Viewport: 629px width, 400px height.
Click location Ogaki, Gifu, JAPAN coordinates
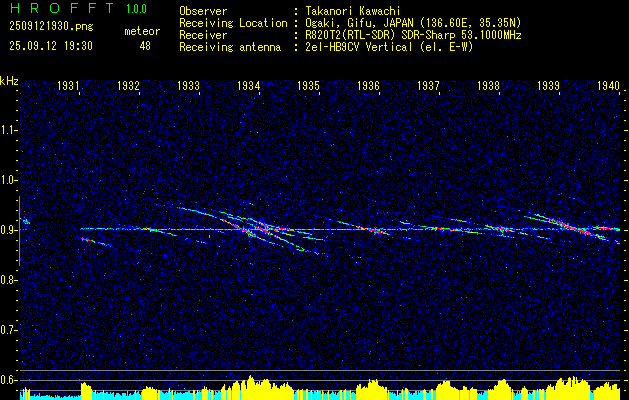[413, 23]
